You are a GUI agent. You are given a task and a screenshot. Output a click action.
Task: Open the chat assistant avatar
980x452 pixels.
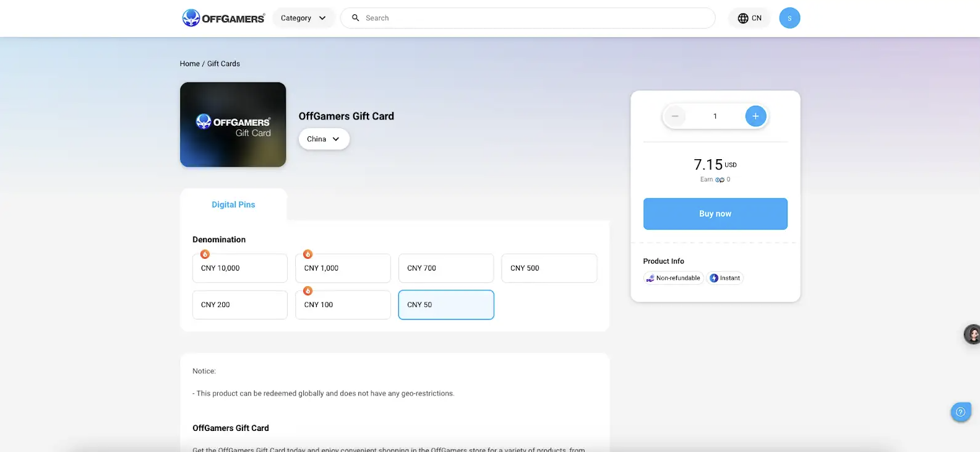click(972, 334)
